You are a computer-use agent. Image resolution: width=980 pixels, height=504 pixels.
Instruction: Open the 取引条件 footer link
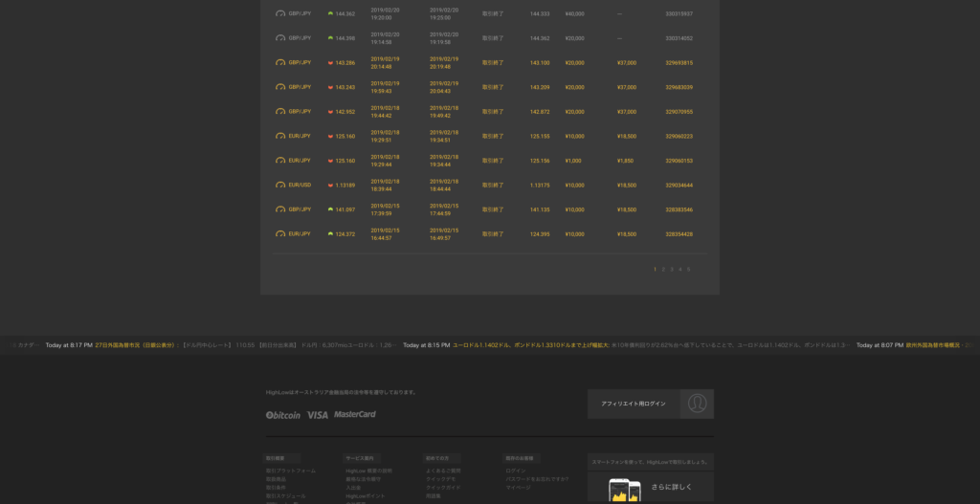point(276,487)
